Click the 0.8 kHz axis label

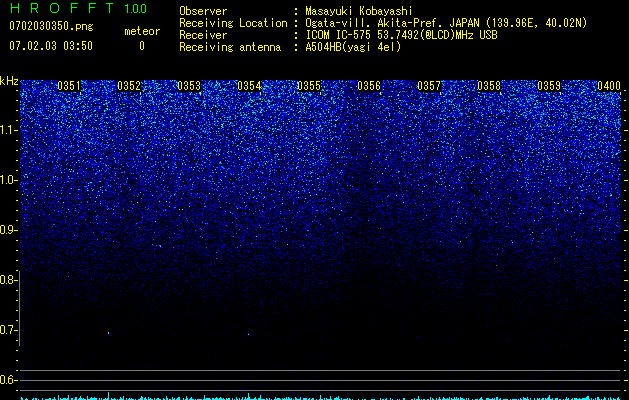coord(8,280)
